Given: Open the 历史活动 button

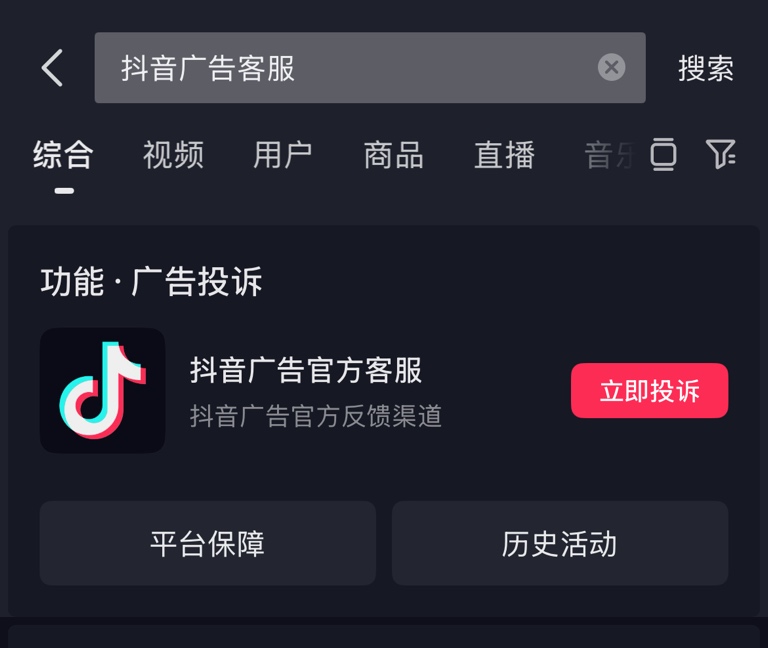Looking at the screenshot, I should coord(560,543).
